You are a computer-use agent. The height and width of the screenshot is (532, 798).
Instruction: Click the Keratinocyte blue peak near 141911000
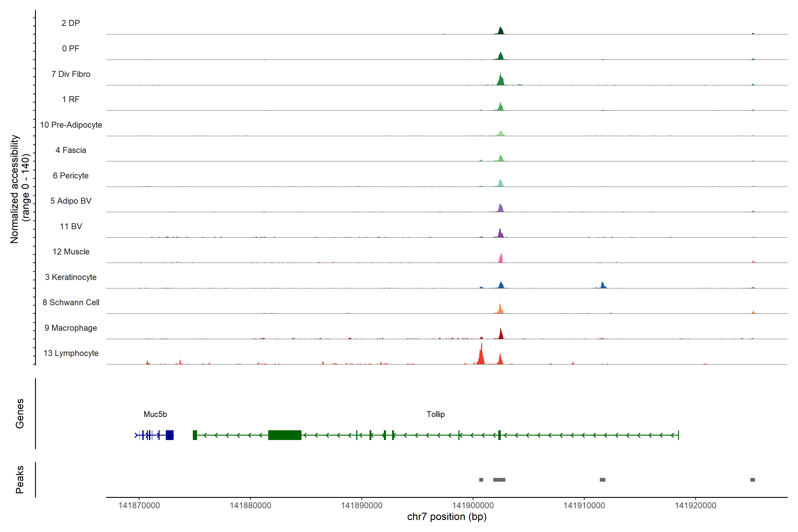click(x=602, y=285)
